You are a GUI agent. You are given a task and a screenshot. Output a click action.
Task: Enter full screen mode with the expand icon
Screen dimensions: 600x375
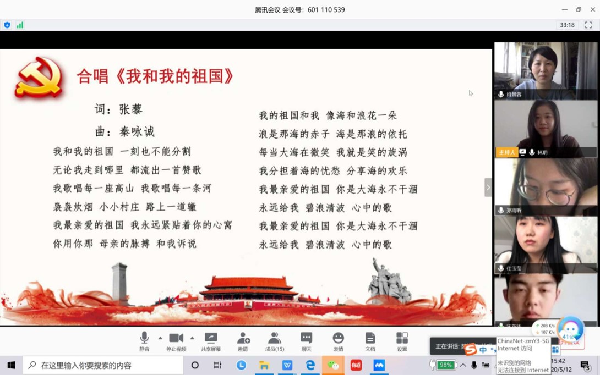click(x=588, y=25)
